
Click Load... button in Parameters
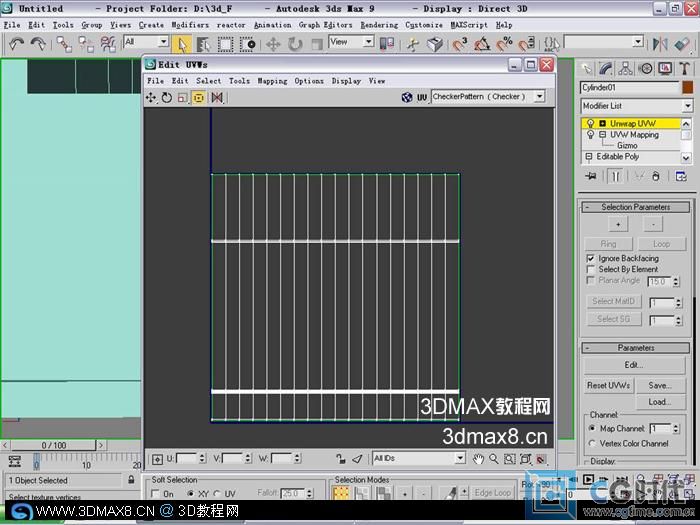(x=660, y=402)
